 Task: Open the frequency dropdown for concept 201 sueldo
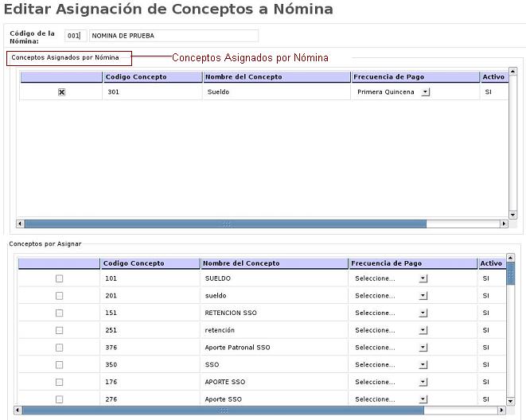(x=423, y=296)
